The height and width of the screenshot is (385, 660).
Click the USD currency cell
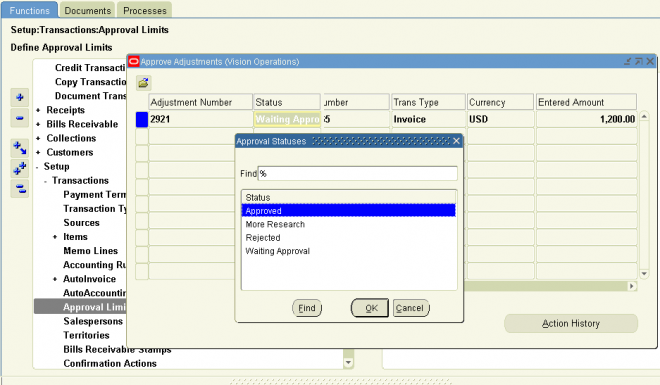[500, 119]
